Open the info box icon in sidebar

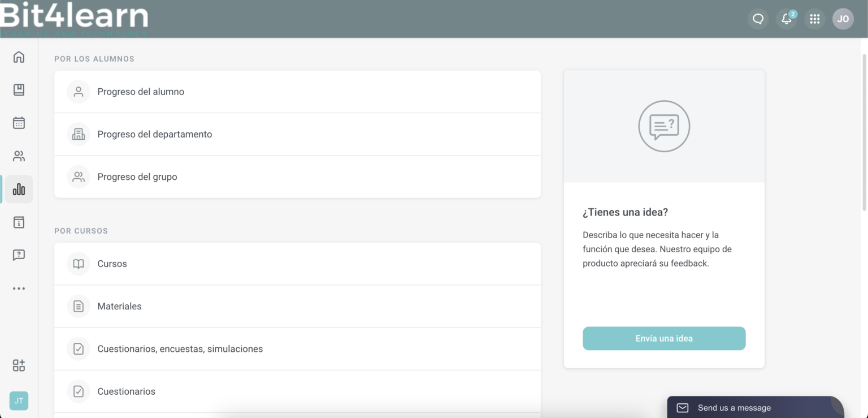19,222
